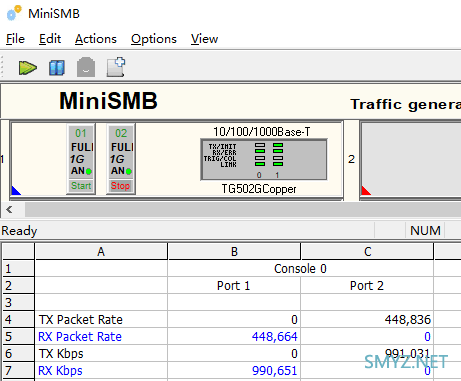The image size is (461, 381).
Task: Select row 7 header
Action: tap(18, 371)
